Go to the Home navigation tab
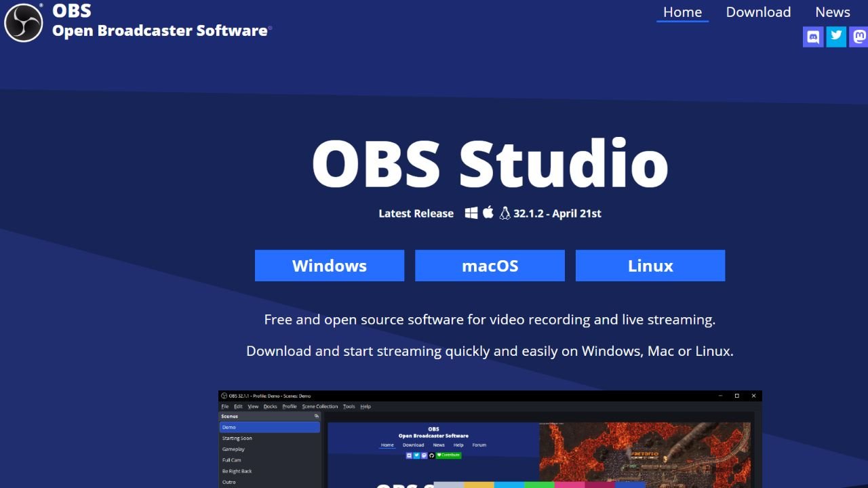This screenshot has width=868, height=488. 682,12
